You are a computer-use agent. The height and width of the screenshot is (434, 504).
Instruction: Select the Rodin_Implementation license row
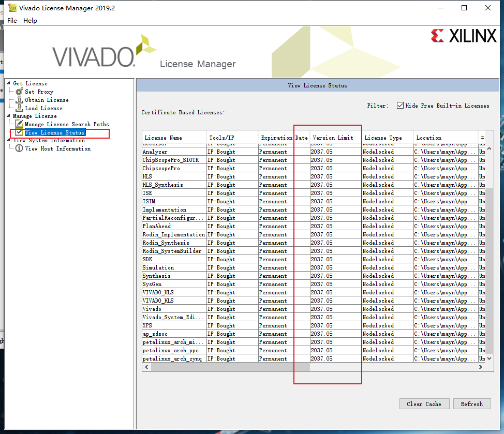(314, 234)
